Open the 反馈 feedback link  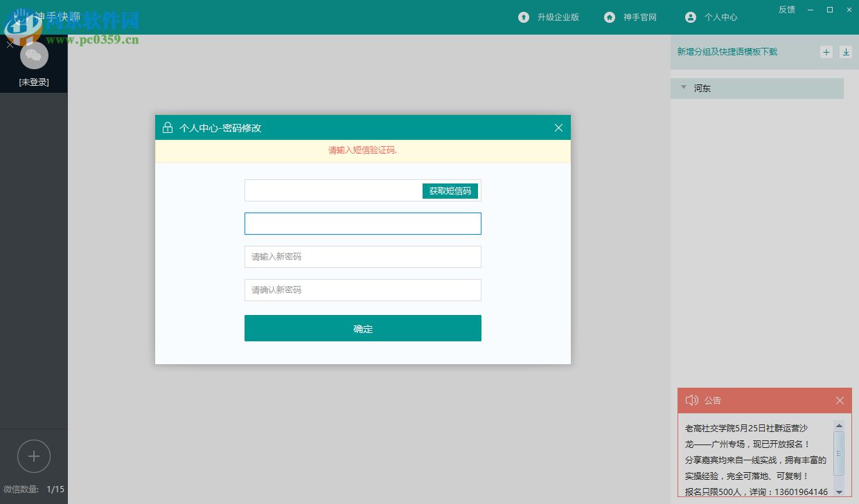(x=787, y=10)
